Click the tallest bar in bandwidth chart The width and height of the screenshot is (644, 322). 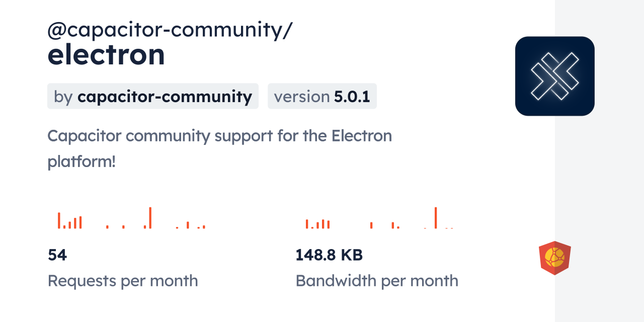(436, 218)
